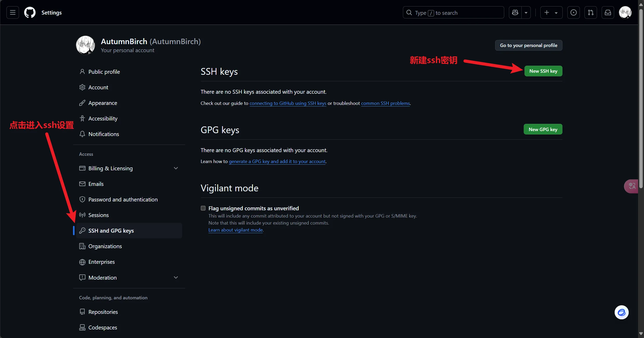Click the search bar field
This screenshot has width=644, height=338.
453,12
